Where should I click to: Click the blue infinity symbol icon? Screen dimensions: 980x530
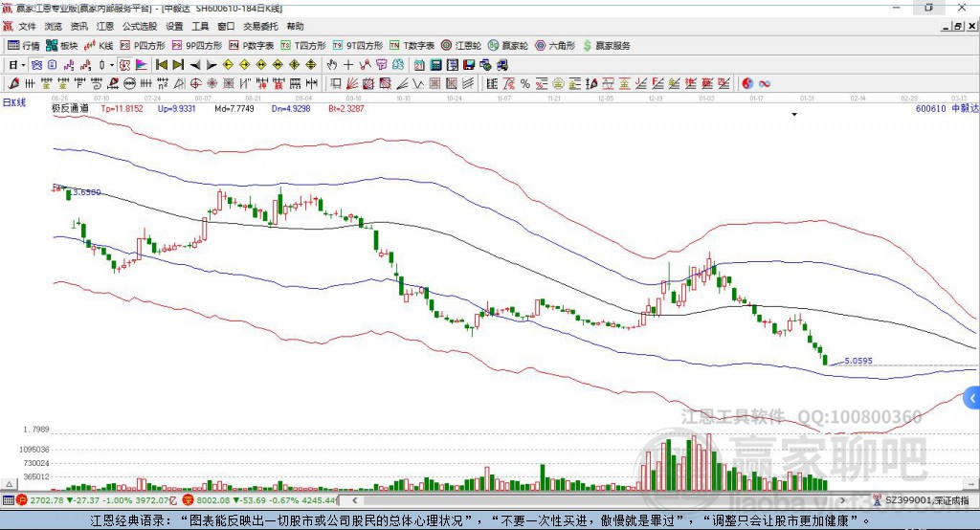(x=765, y=84)
